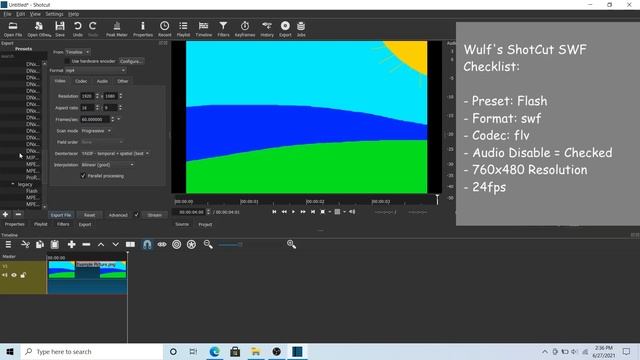Remove selected preset with minus
The height and width of the screenshot is (360, 640).
pyautogui.click(x=18, y=214)
